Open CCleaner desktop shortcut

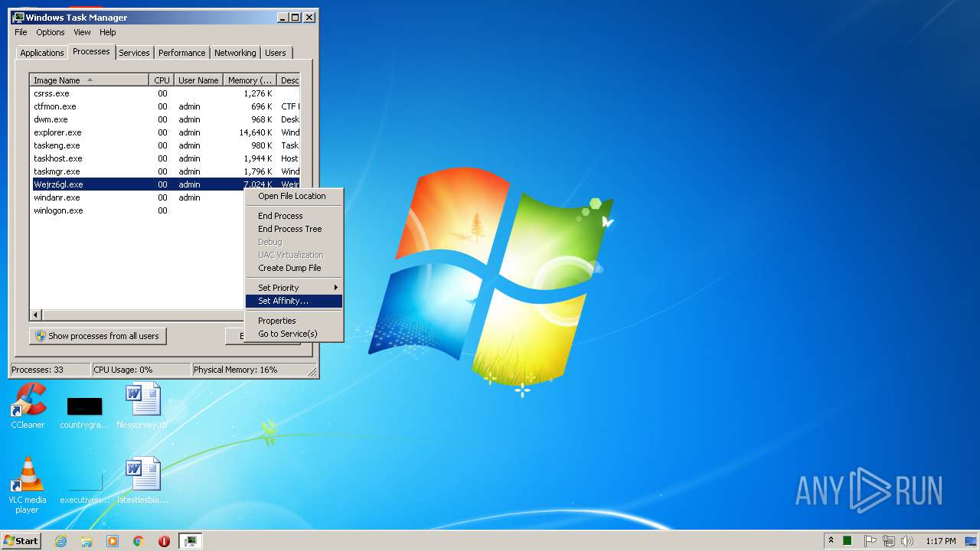(28, 406)
